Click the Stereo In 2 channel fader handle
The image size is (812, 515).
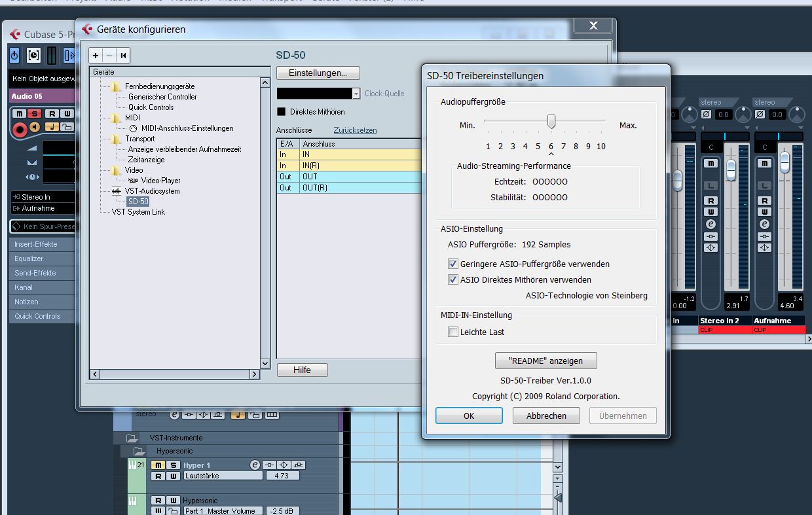pos(730,170)
